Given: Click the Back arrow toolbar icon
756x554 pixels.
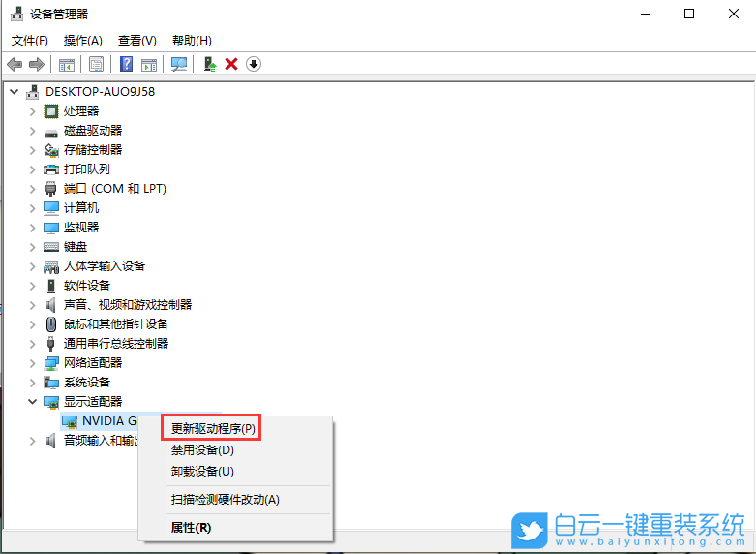Looking at the screenshot, I should (15, 64).
